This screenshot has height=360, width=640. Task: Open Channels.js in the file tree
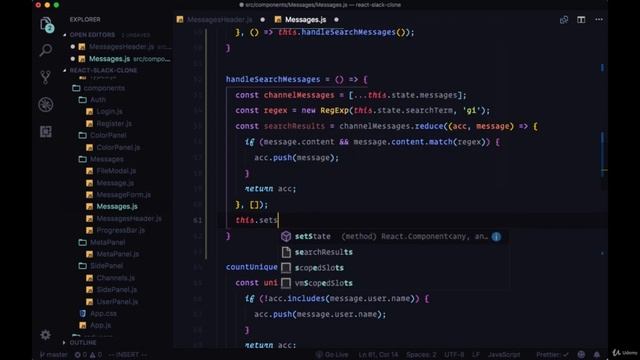(116, 278)
